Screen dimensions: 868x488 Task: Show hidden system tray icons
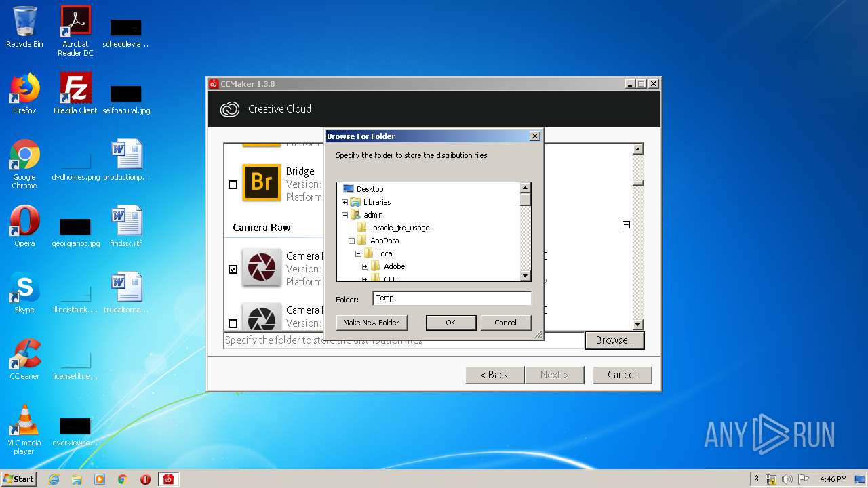click(756, 479)
